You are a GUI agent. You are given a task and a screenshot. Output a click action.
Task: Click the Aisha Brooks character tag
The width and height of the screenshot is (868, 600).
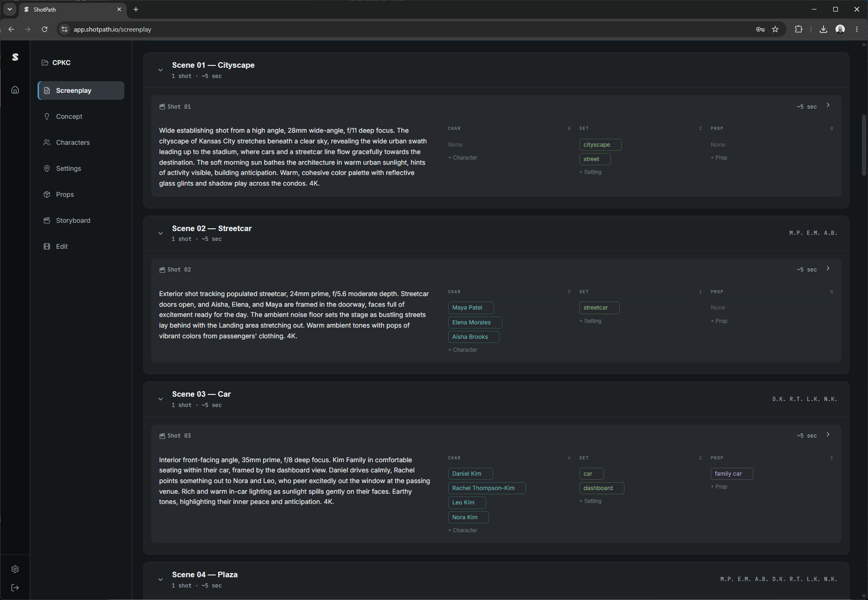tap(474, 337)
